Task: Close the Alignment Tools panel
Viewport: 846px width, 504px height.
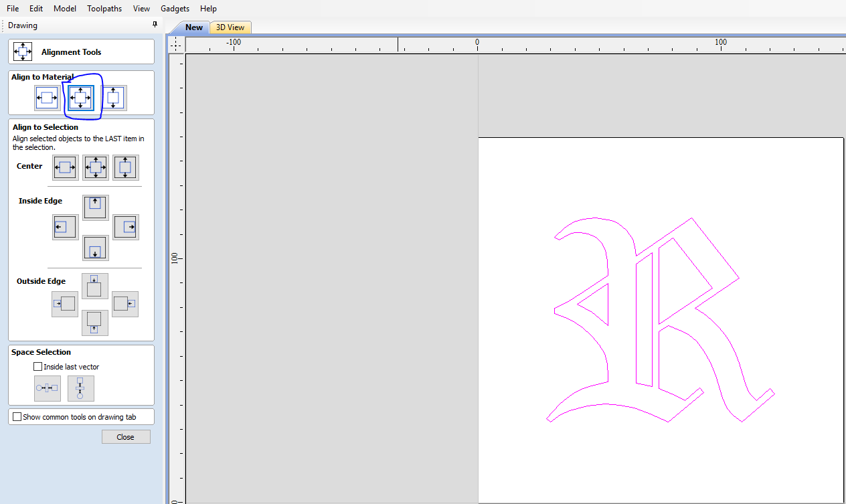Action: click(126, 436)
